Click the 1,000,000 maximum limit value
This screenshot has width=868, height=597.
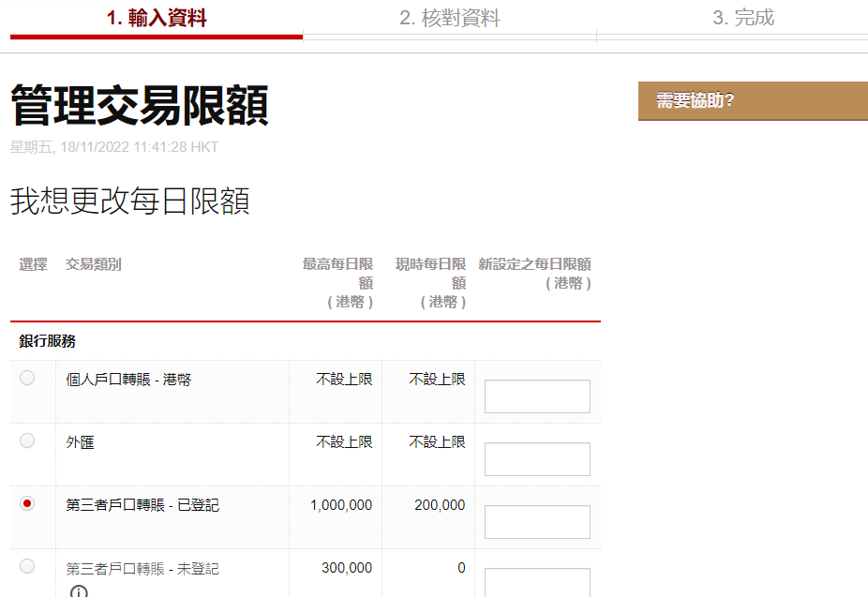tap(341, 505)
